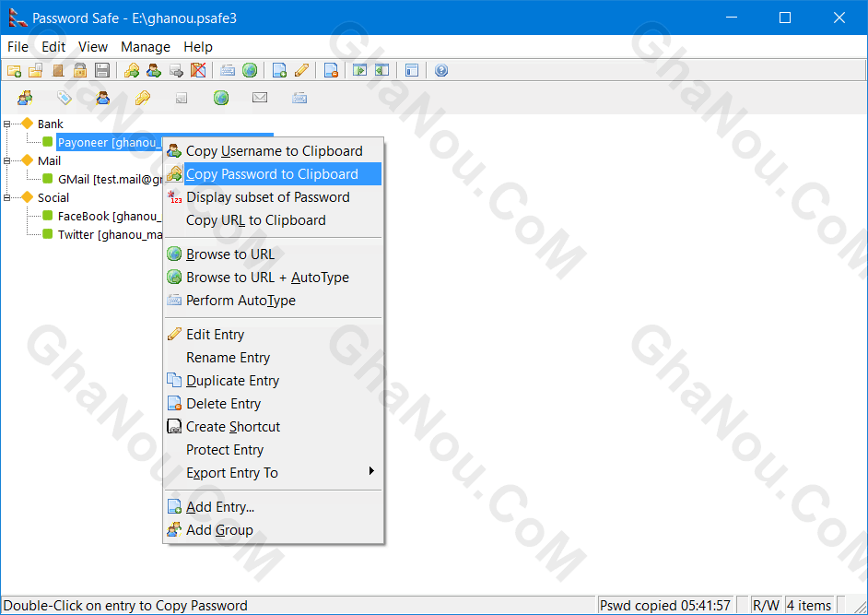Choose Copy Username to Clipboard
Image resolution: width=868 pixels, height=615 pixels.
click(x=274, y=151)
